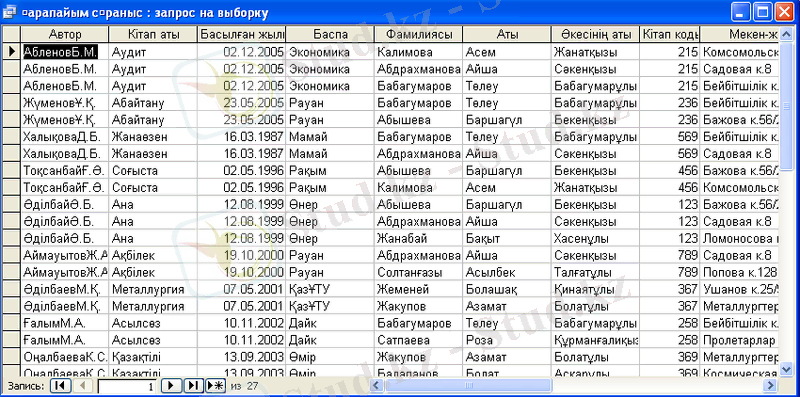
Task: Click the horizontal scrollbar left arrow
Action: [377, 385]
